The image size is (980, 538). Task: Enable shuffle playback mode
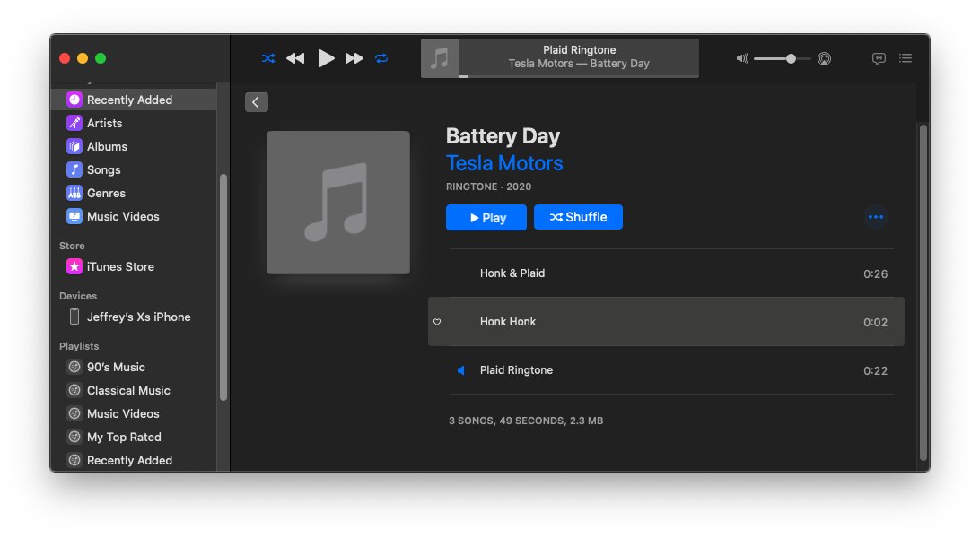(267, 57)
